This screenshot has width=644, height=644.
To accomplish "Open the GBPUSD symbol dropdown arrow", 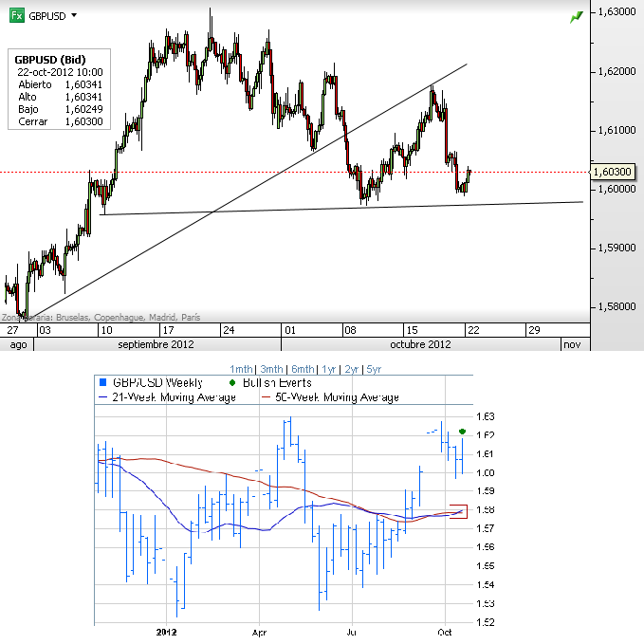I will click(x=74, y=15).
